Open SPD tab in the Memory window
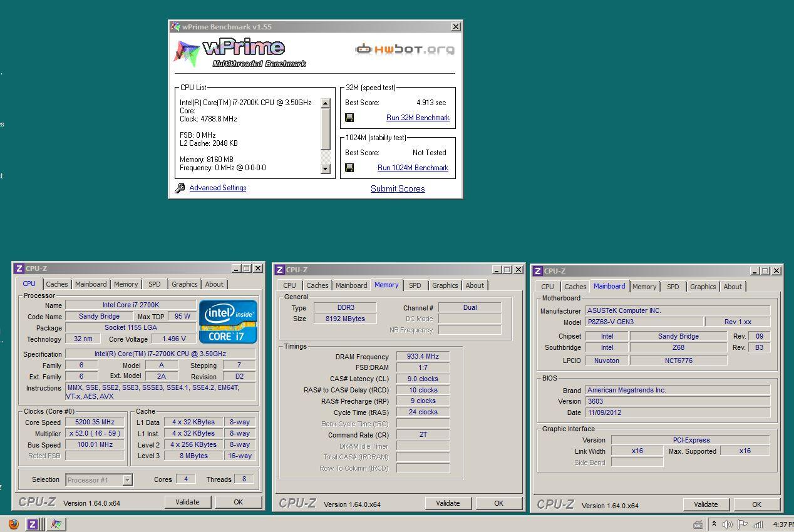The width and height of the screenshot is (794, 532). 415,285
